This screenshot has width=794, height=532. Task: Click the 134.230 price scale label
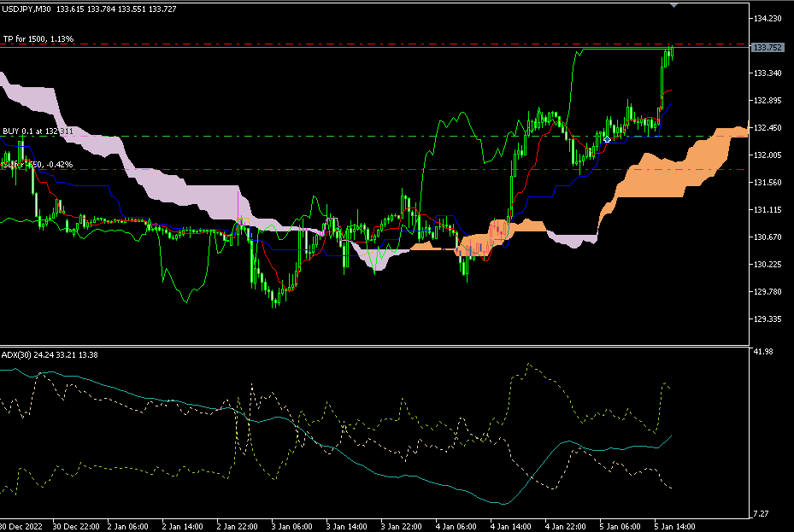pos(767,19)
